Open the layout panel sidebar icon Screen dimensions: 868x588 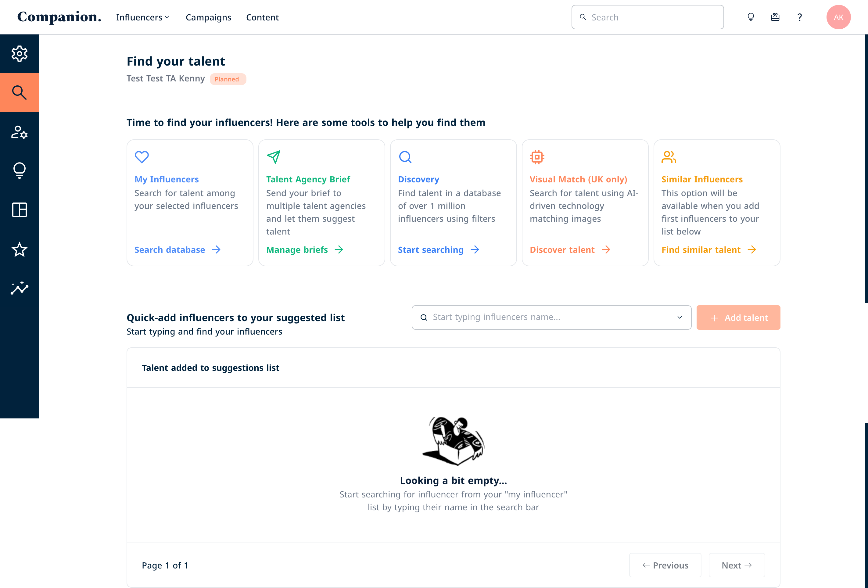click(x=20, y=210)
